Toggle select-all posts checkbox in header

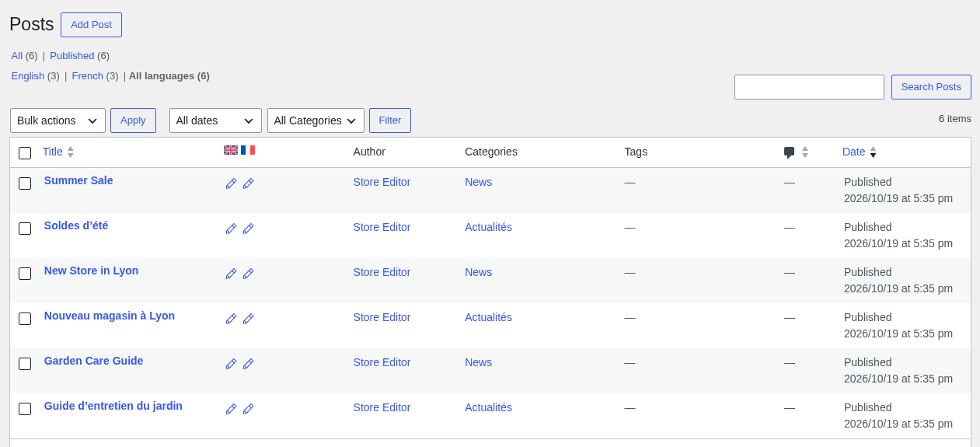pyautogui.click(x=25, y=153)
